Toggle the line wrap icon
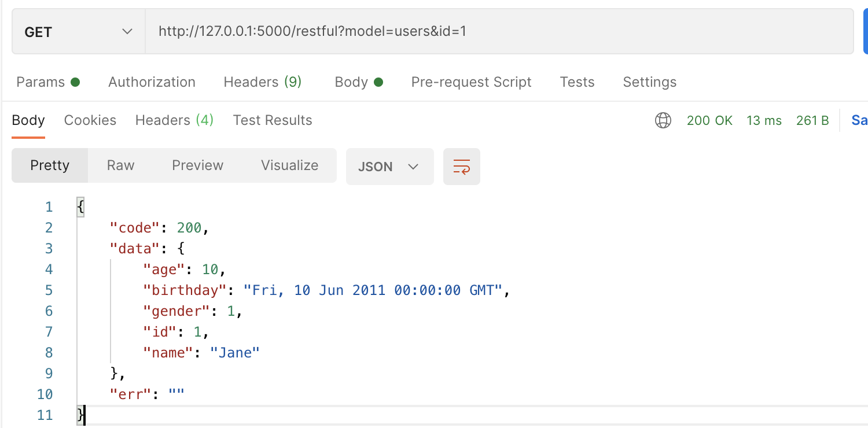This screenshot has height=428, width=868. pyautogui.click(x=461, y=167)
